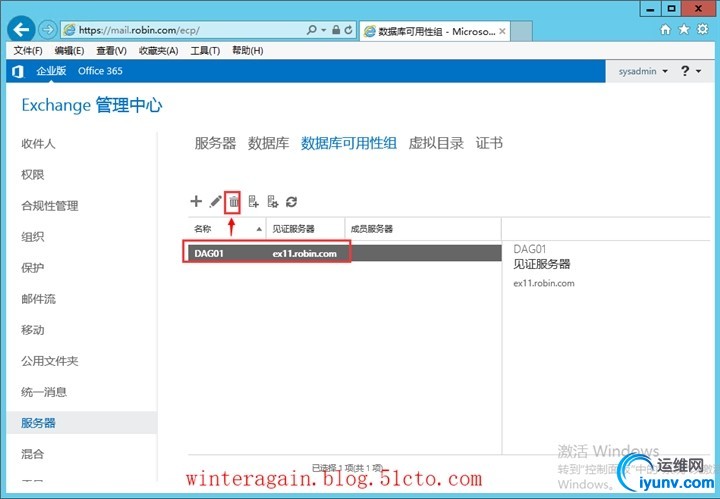Select the DAG01 row in the list

[345, 253]
